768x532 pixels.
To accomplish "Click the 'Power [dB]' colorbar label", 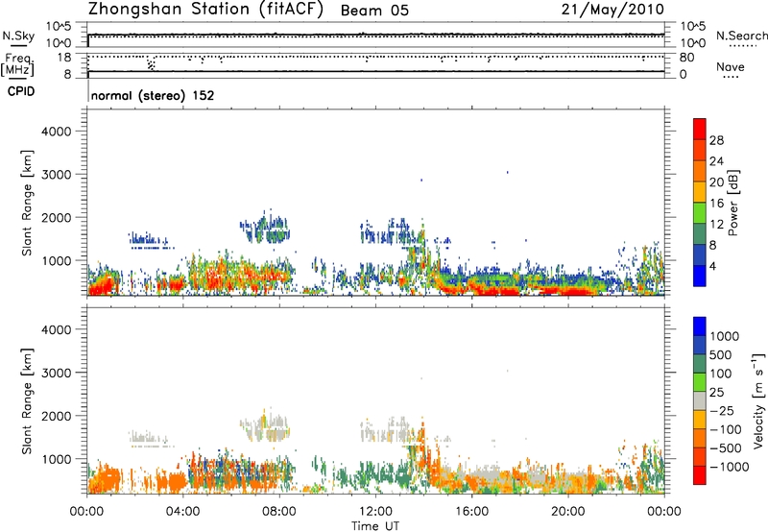I will 732,203.
